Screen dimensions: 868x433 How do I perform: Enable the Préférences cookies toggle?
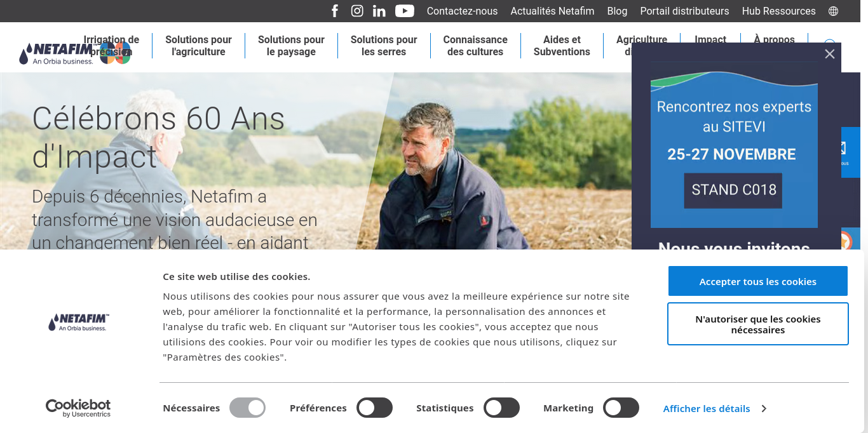pos(374,408)
